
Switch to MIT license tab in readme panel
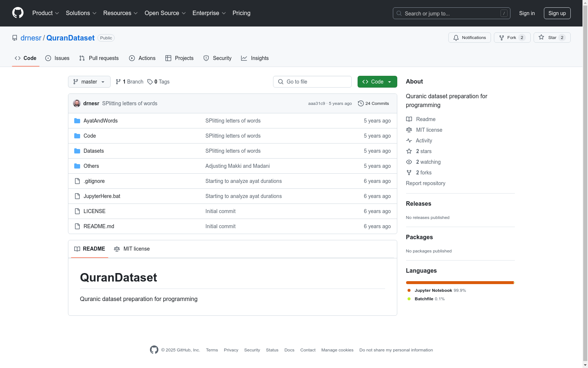point(132,249)
